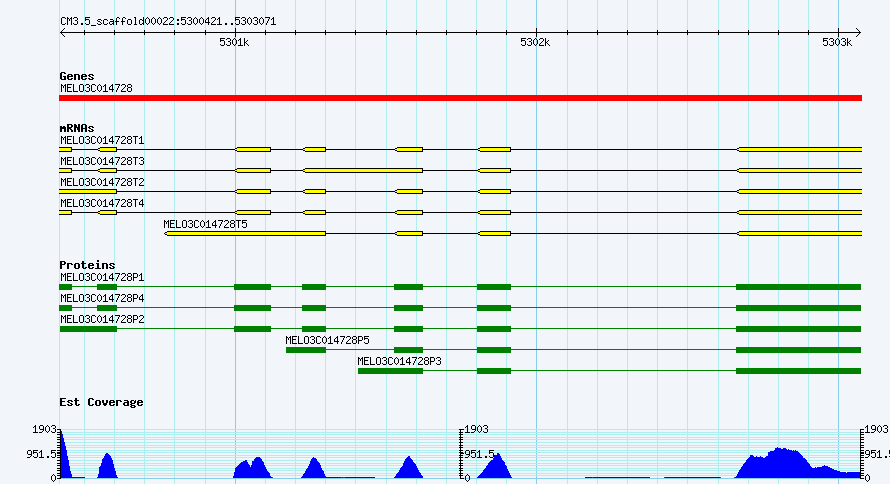Click the 951.5 label on left coverage axis
Viewport: 890px width, 484px height.
pos(42,454)
